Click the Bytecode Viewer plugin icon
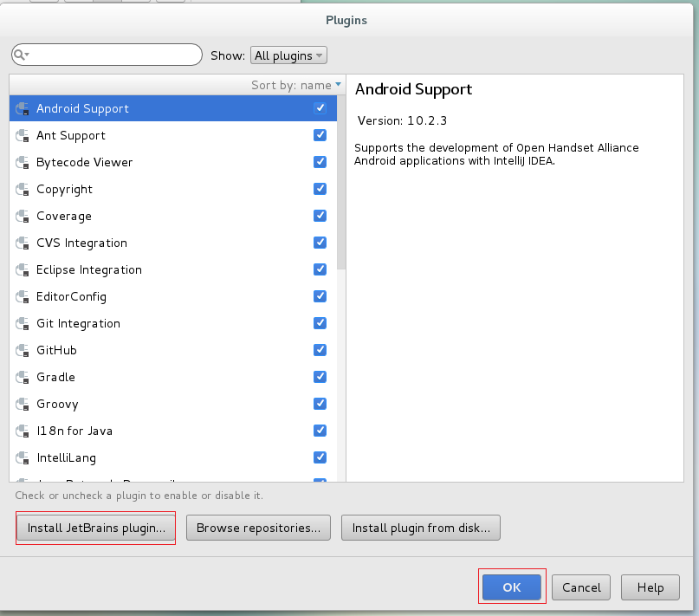The height and width of the screenshot is (616, 699). click(x=23, y=162)
